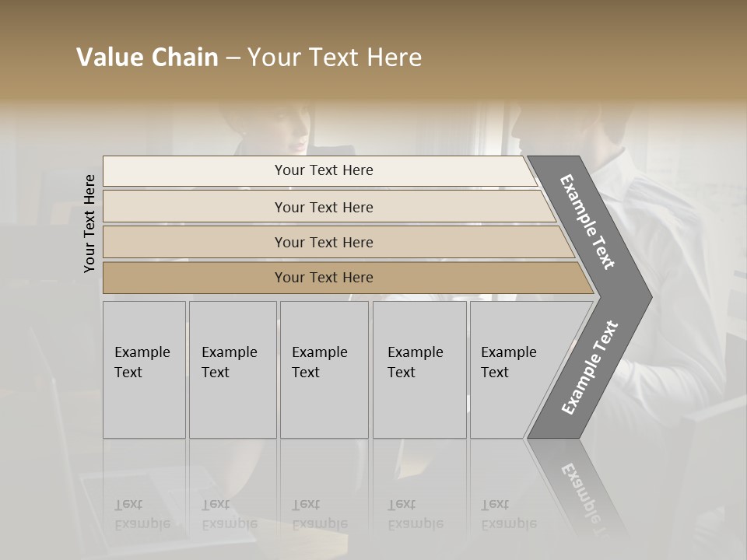The height and width of the screenshot is (560, 747).
Task: Click the rotated 'Example Text' on lower chevron
Action: [590, 367]
